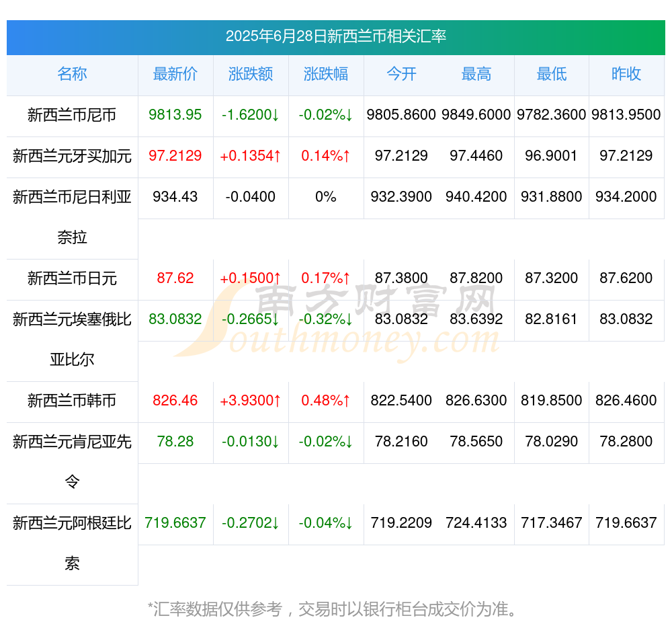Click the latest price 934.43
The image size is (672, 630).
tap(175, 197)
